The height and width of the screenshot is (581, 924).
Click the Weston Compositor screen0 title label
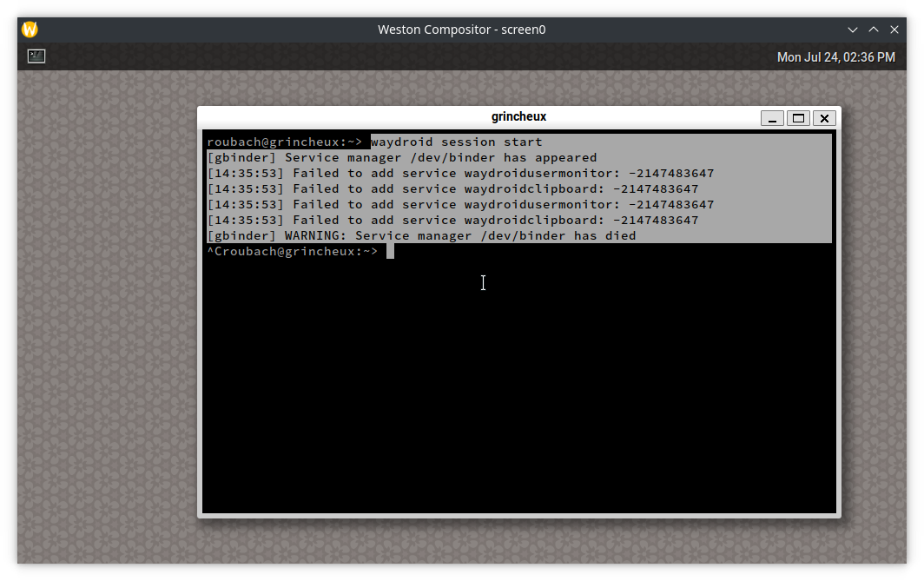click(x=461, y=29)
